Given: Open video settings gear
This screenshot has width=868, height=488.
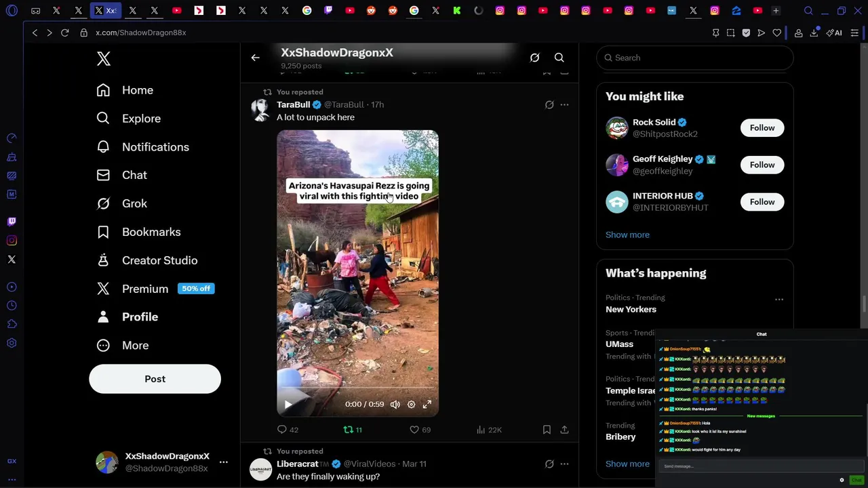Looking at the screenshot, I should click(411, 405).
